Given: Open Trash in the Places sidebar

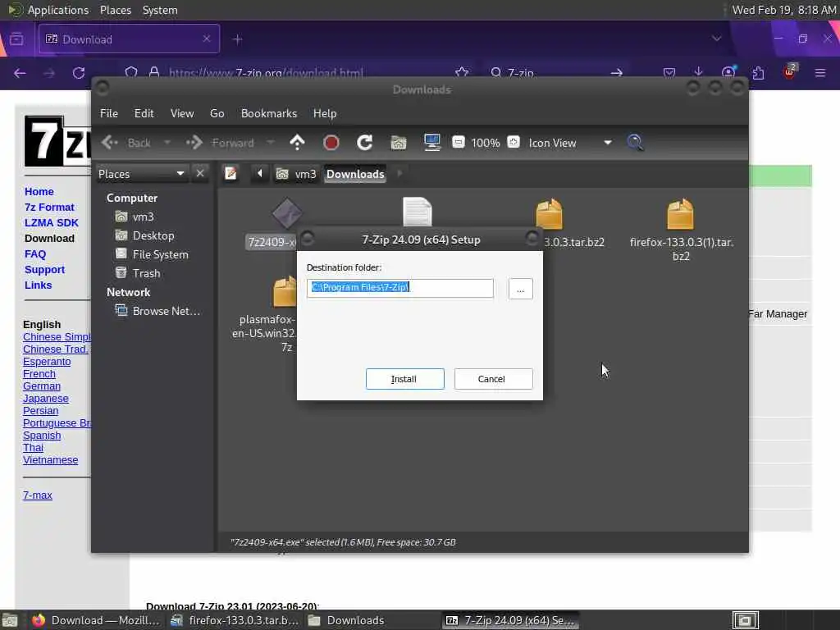Looking at the screenshot, I should [x=138, y=273].
